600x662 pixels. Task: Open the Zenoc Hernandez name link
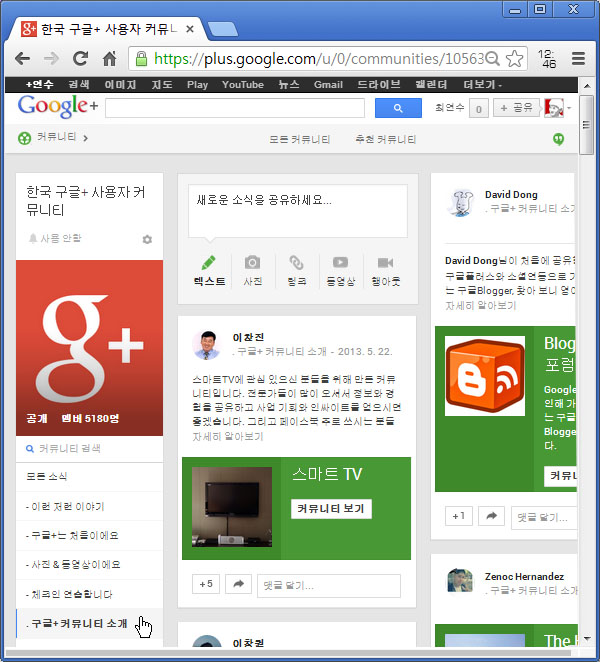(x=524, y=576)
